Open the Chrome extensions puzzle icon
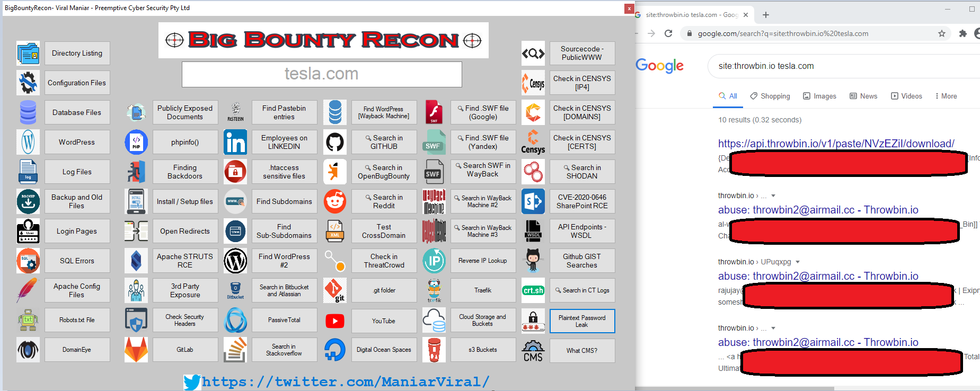 [963, 33]
